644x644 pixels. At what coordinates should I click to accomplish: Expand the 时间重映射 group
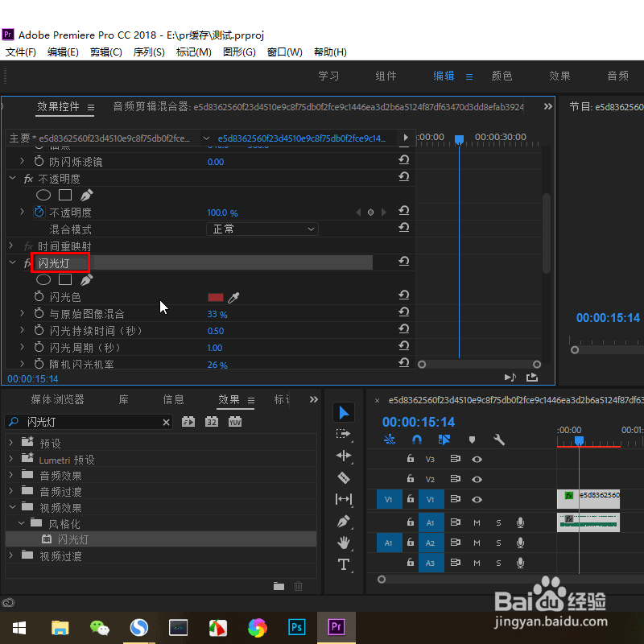click(x=11, y=246)
